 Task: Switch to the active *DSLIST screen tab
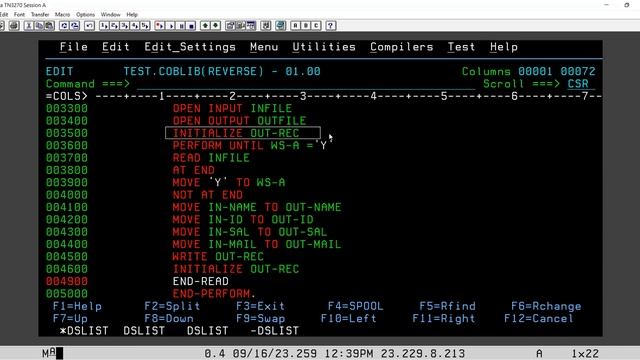(x=84, y=331)
